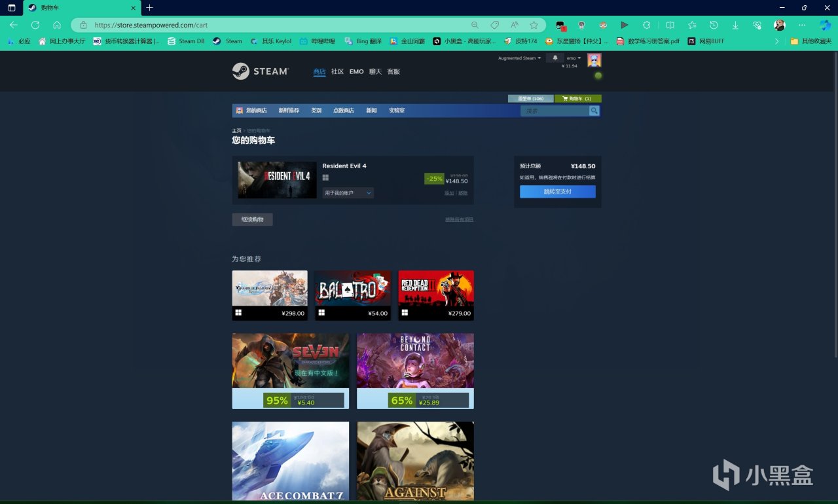Open the 新闻 news store tab
This screenshot has height=504, width=838.
tap(371, 111)
